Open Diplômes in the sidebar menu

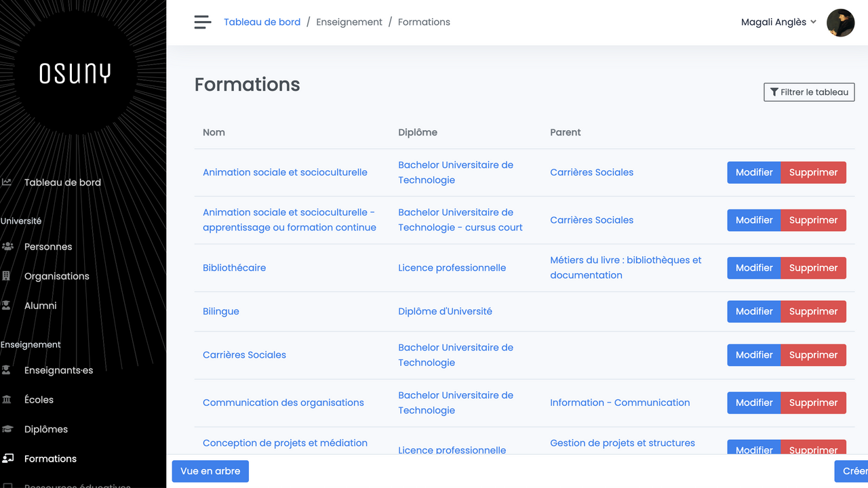(46, 429)
